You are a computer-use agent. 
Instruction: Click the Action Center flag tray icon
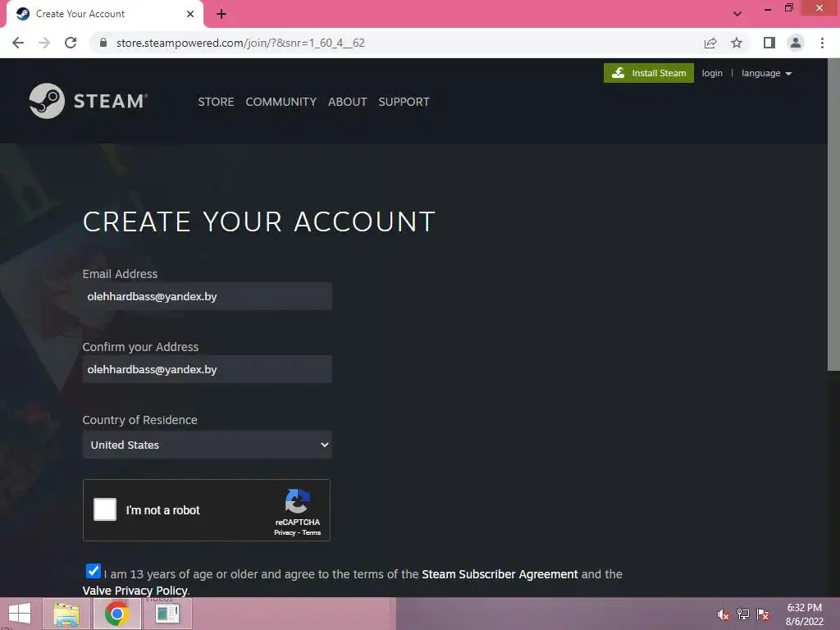tap(763, 614)
